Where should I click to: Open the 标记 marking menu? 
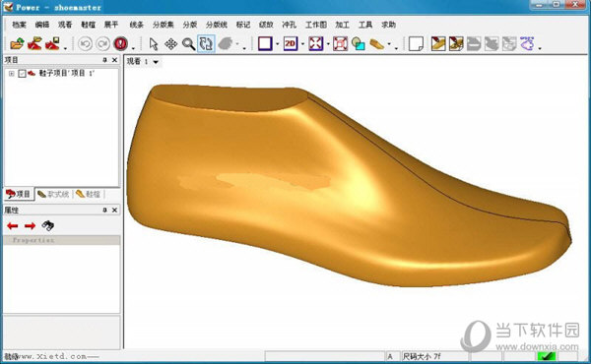pos(243,25)
